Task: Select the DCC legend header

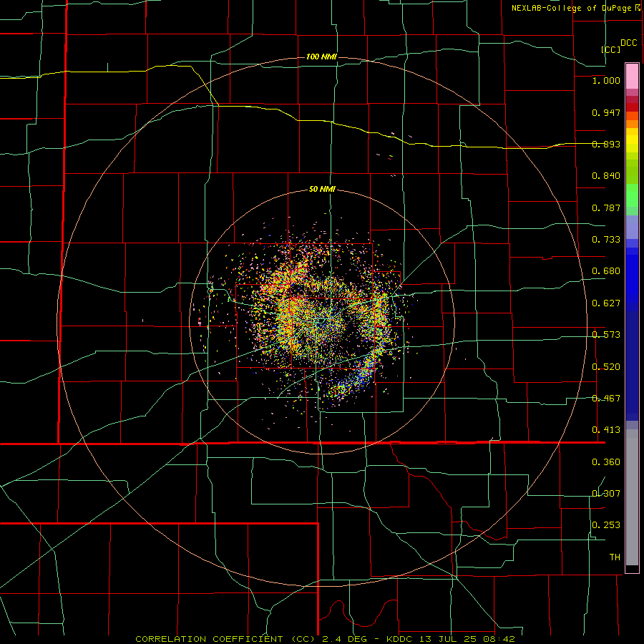Action: point(629,43)
